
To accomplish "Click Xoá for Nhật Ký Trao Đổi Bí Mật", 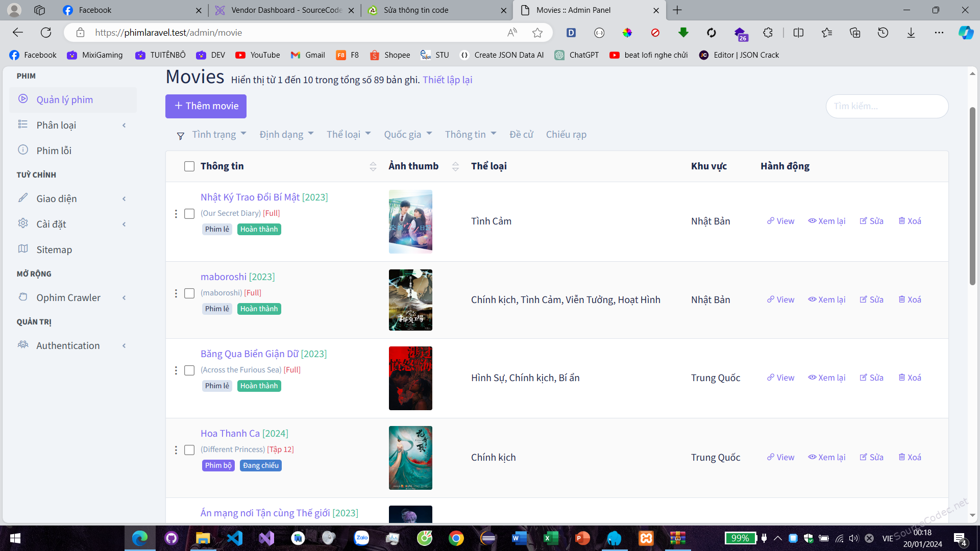I will (x=910, y=221).
